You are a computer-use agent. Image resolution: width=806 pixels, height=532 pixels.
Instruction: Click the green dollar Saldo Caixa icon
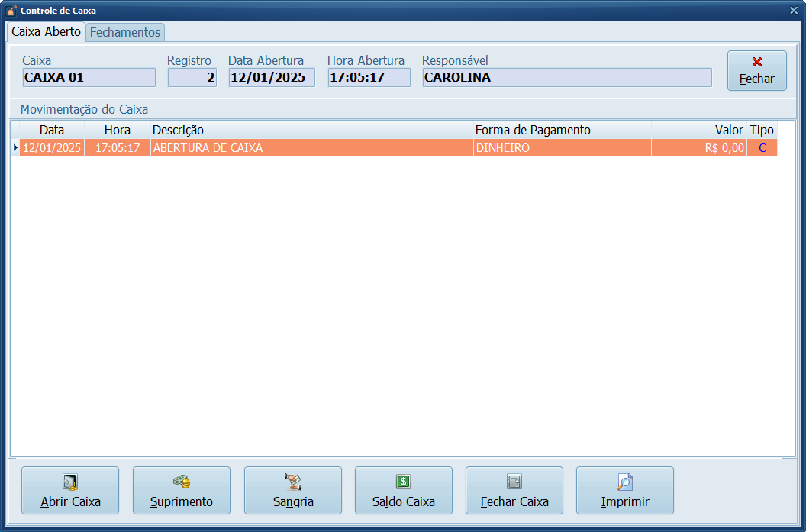point(404,482)
